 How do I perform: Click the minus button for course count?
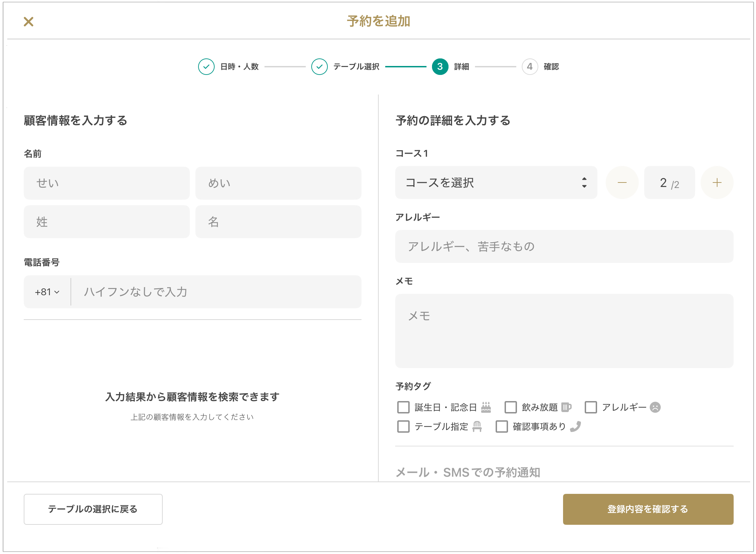622,182
